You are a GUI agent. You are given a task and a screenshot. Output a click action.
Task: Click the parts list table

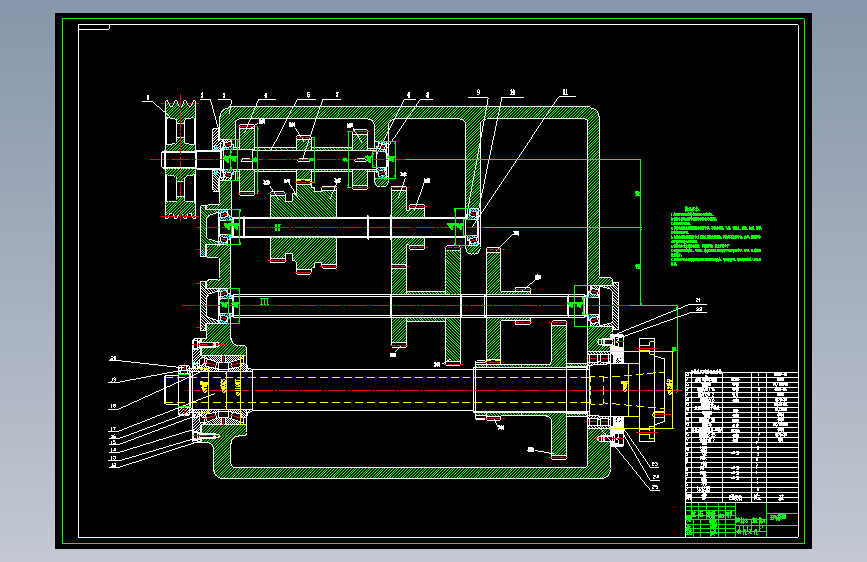pos(741,436)
